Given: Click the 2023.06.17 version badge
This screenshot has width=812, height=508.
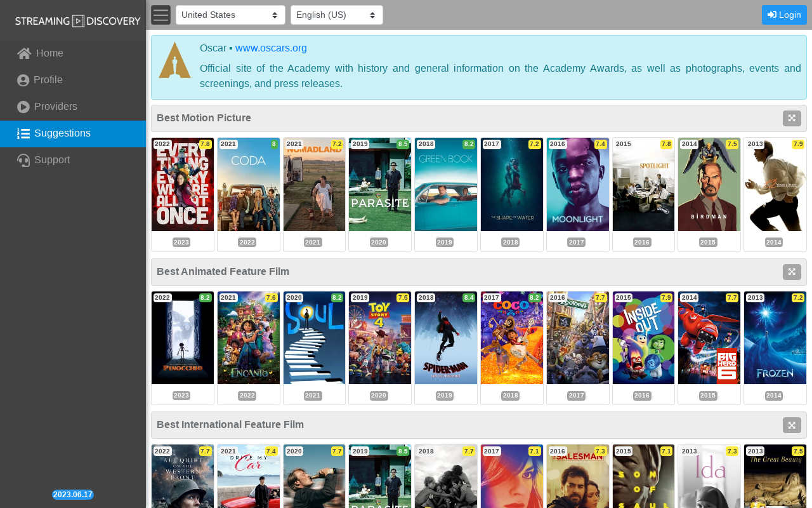Looking at the screenshot, I should coord(73,495).
